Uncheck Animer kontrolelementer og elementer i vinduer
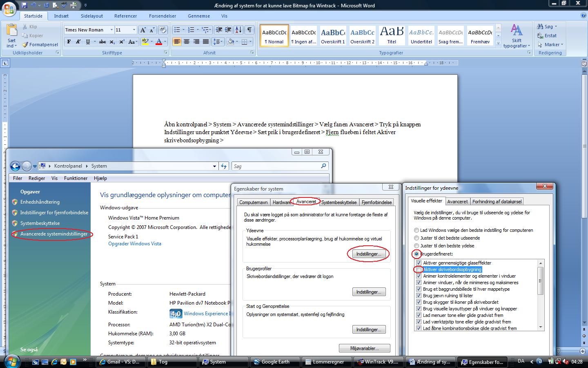The image size is (588, 368). (419, 276)
